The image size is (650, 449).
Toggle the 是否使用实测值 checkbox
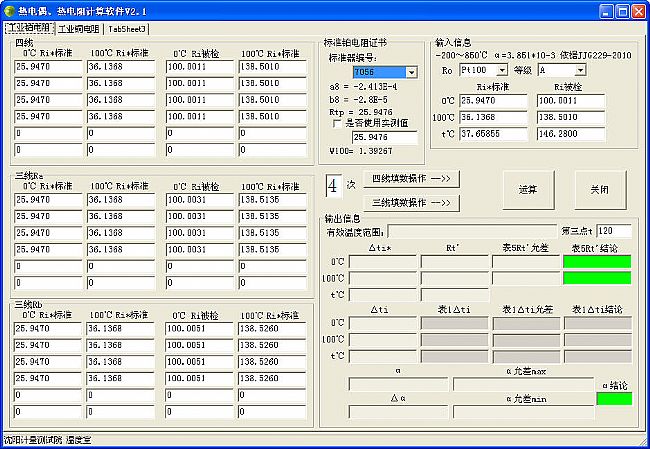coord(337,124)
